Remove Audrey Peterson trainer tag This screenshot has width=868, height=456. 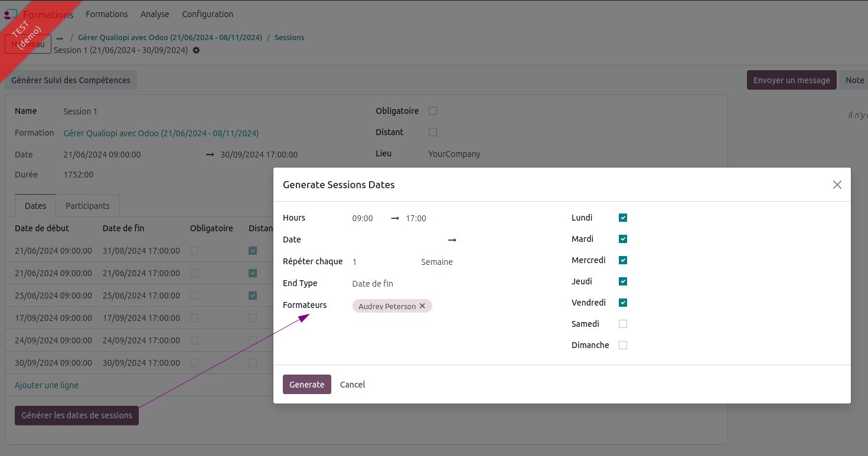422,306
